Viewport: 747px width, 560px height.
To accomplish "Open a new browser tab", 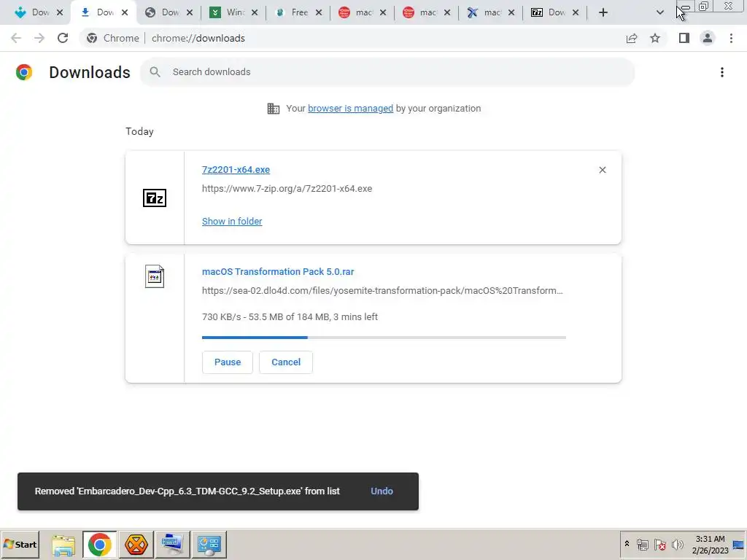I will [603, 12].
